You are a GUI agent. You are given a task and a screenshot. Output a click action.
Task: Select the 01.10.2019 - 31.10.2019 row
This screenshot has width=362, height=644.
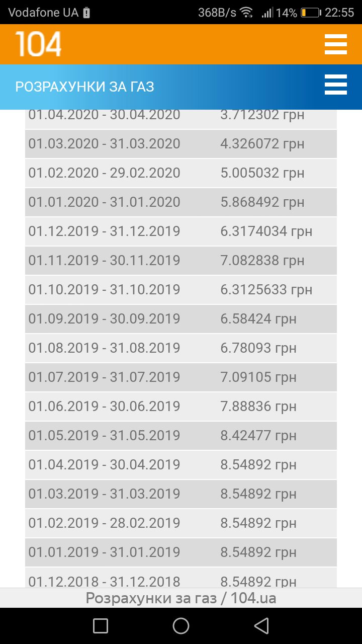click(x=104, y=290)
